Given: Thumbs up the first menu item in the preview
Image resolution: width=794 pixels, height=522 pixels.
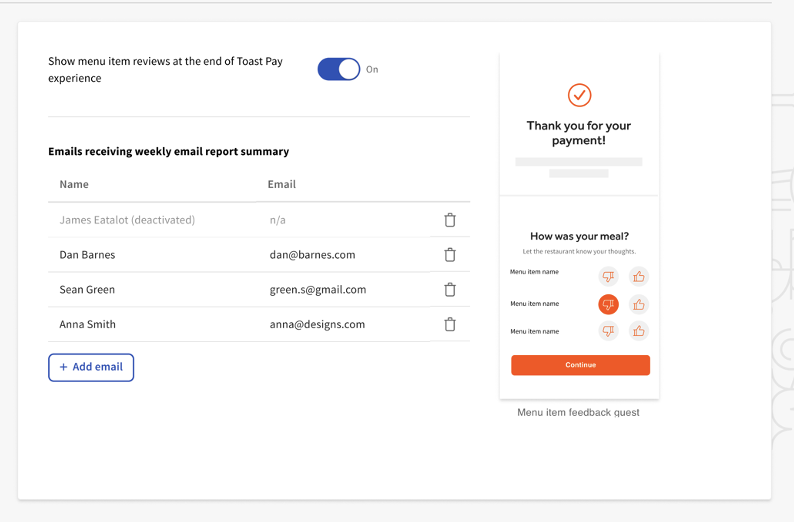Looking at the screenshot, I should coord(639,277).
